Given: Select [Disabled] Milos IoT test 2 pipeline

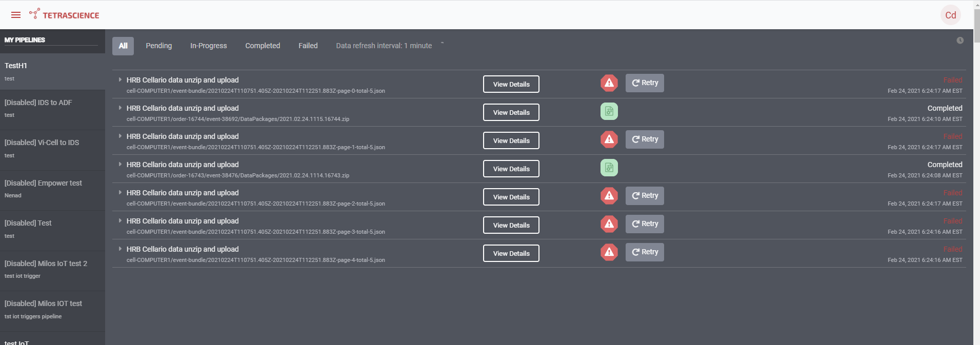Looking at the screenshot, I should tap(52, 271).
